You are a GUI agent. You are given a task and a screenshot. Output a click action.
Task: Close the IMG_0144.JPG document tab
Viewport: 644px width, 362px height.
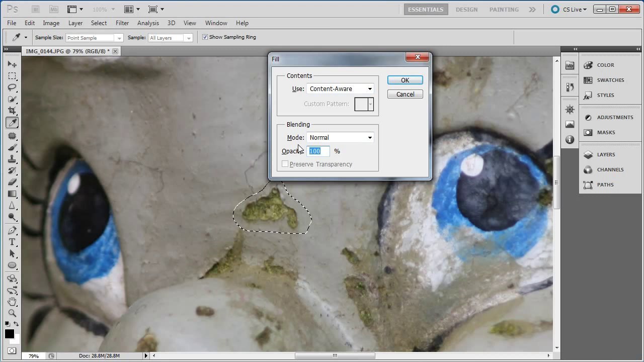(115, 51)
